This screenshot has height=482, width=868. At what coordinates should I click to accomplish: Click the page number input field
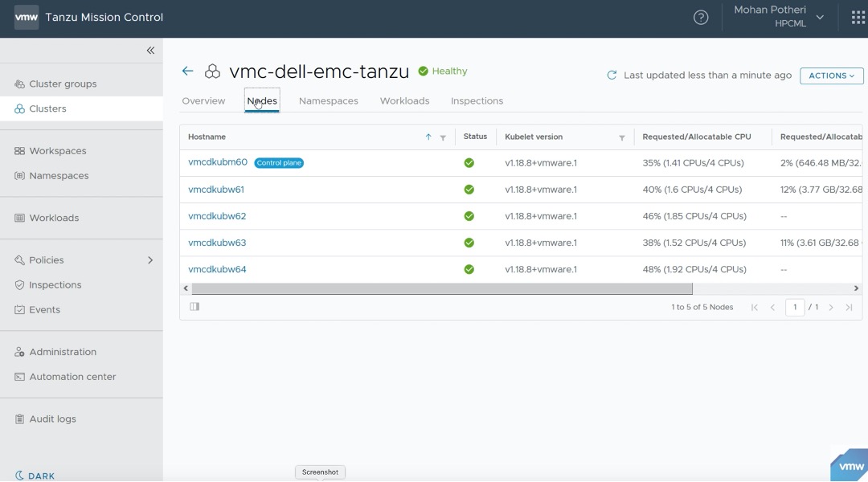795,307
